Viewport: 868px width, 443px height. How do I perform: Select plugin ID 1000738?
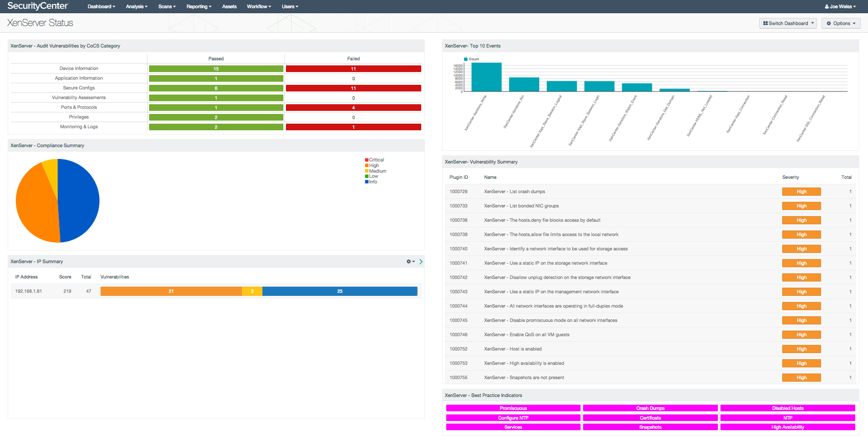(459, 220)
